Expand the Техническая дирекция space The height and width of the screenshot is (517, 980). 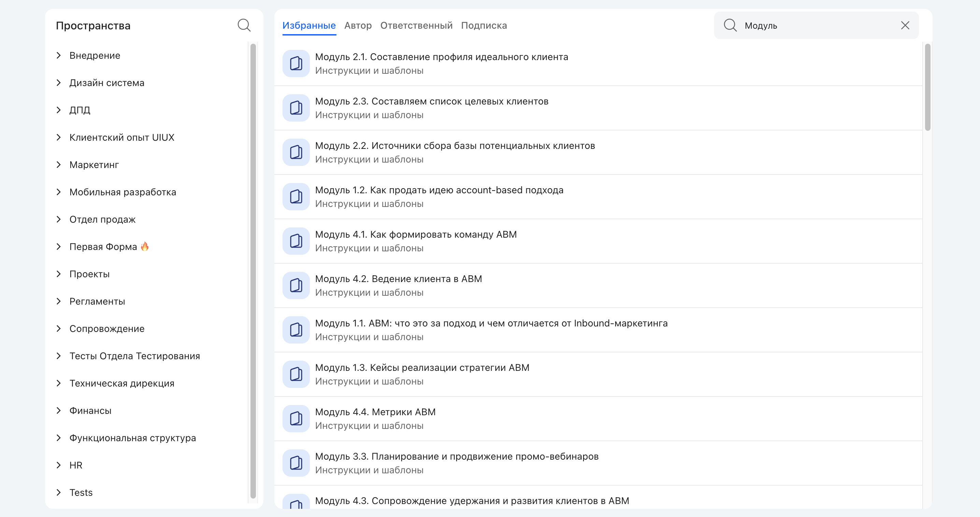(x=59, y=383)
